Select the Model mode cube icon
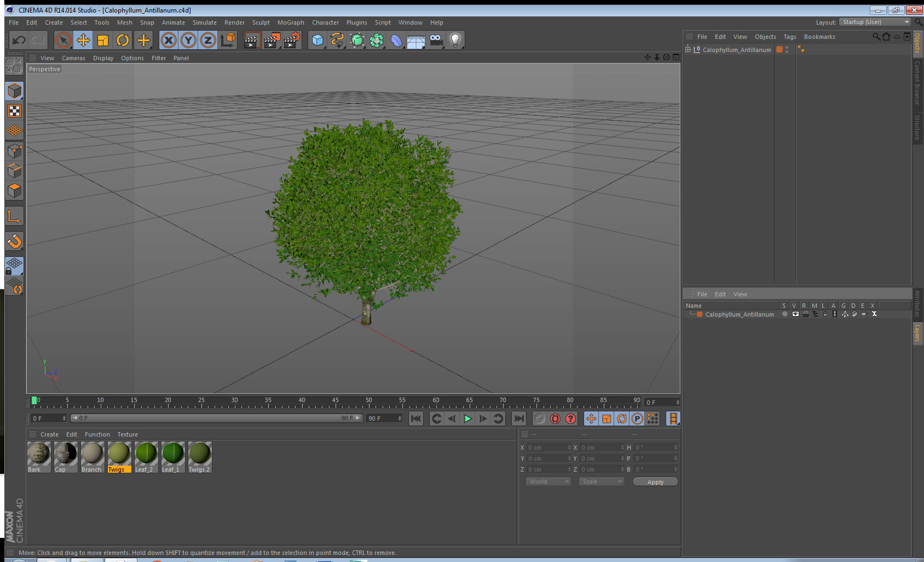This screenshot has height=562, width=924. 14,91
